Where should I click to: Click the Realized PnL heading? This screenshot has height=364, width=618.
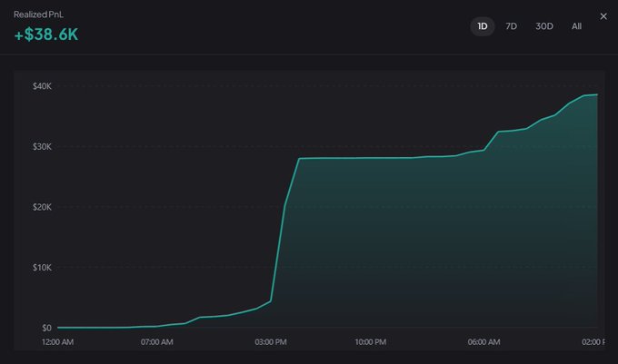click(38, 15)
